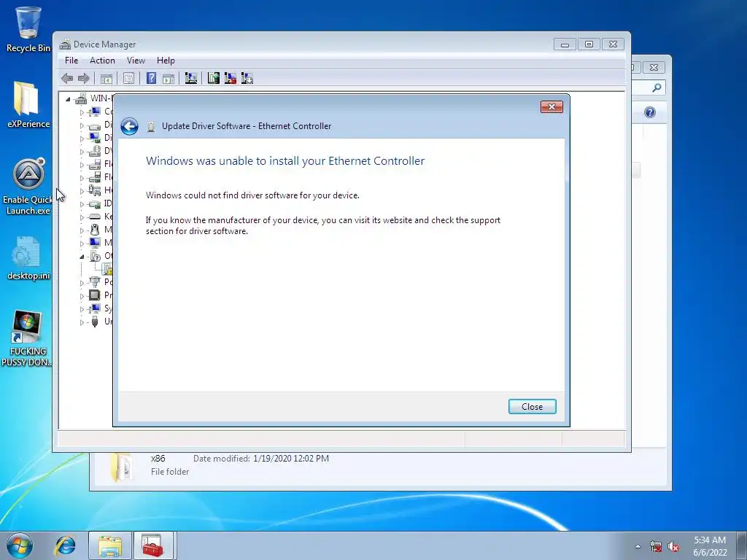Screen dimensions: 747x560
Task: Select the WIN- computer root icon
Action: click(x=81, y=98)
